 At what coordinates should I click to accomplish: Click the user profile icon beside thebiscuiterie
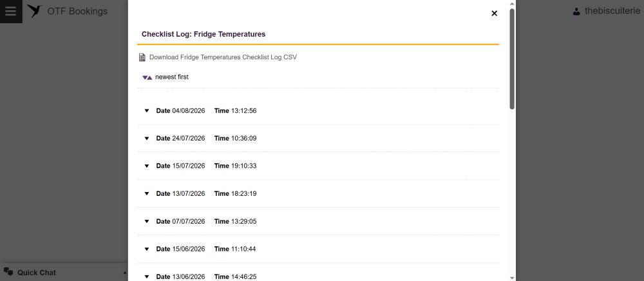[x=576, y=12]
